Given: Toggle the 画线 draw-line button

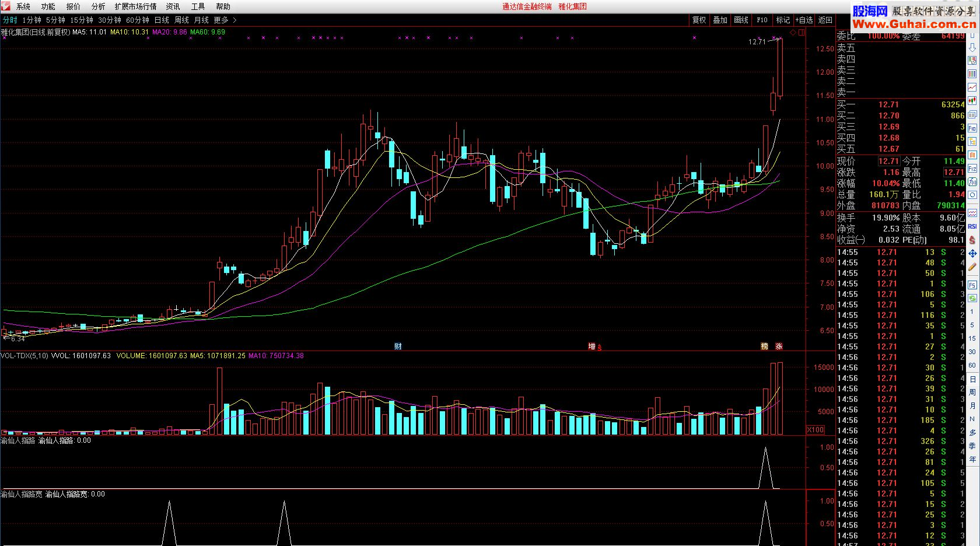Looking at the screenshot, I should [x=741, y=20].
